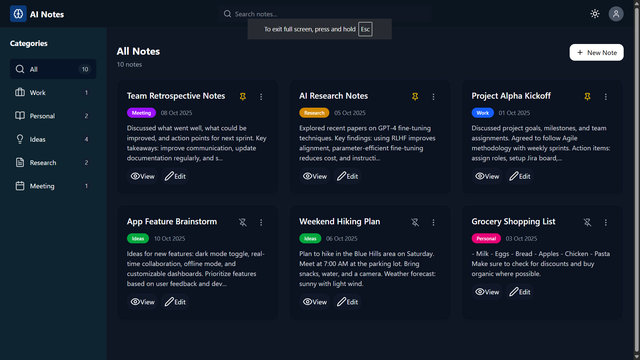The width and height of the screenshot is (640, 360).
Task: Open more options for Weekend Hiking Plan
Action: pos(433,222)
